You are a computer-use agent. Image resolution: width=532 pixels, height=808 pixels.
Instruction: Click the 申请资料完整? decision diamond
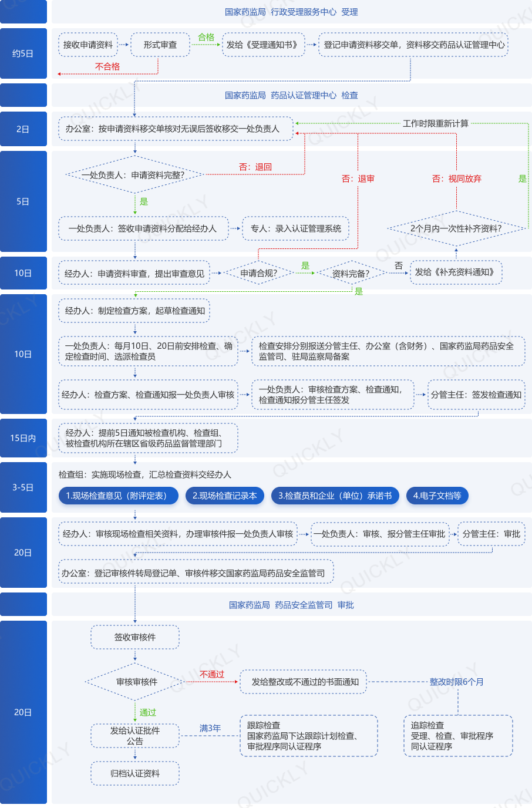135,174
